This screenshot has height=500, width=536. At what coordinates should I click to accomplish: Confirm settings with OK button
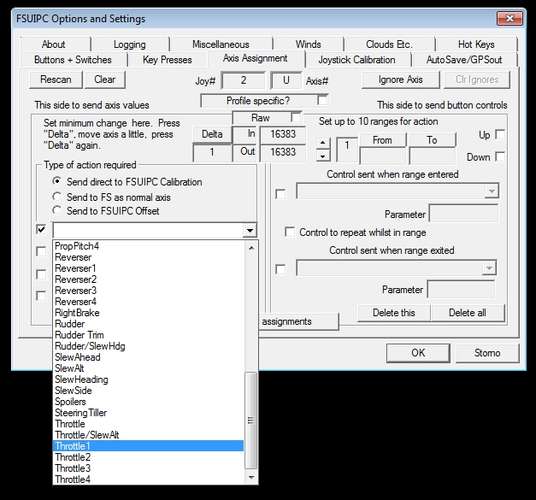pos(418,353)
